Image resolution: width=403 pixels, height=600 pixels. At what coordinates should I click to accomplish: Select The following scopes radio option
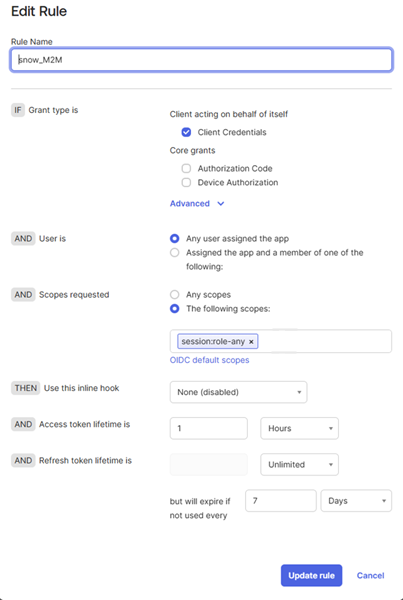point(175,309)
